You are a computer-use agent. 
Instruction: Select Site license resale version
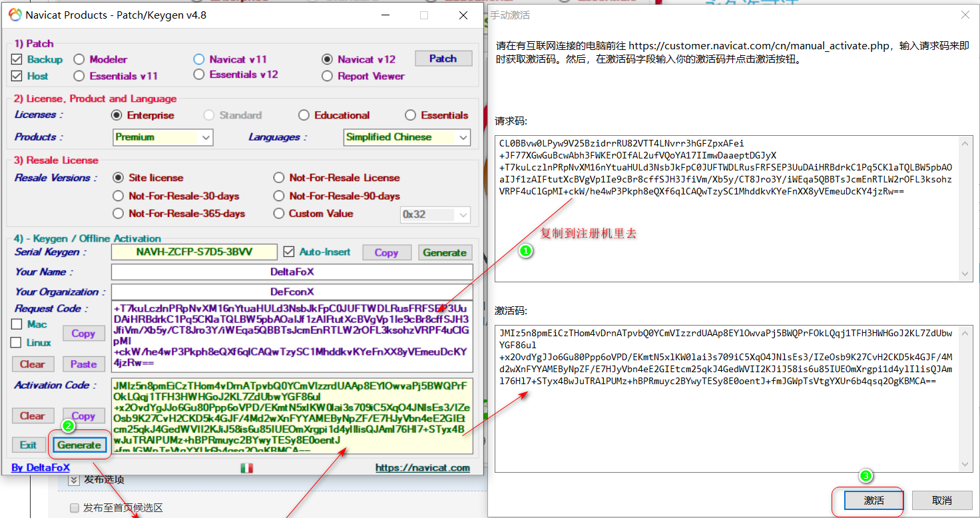118,178
